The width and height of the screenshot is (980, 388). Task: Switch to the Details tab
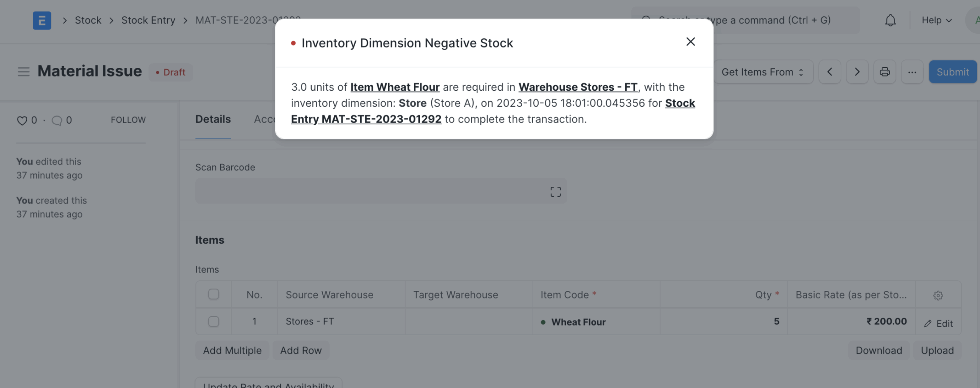(213, 119)
